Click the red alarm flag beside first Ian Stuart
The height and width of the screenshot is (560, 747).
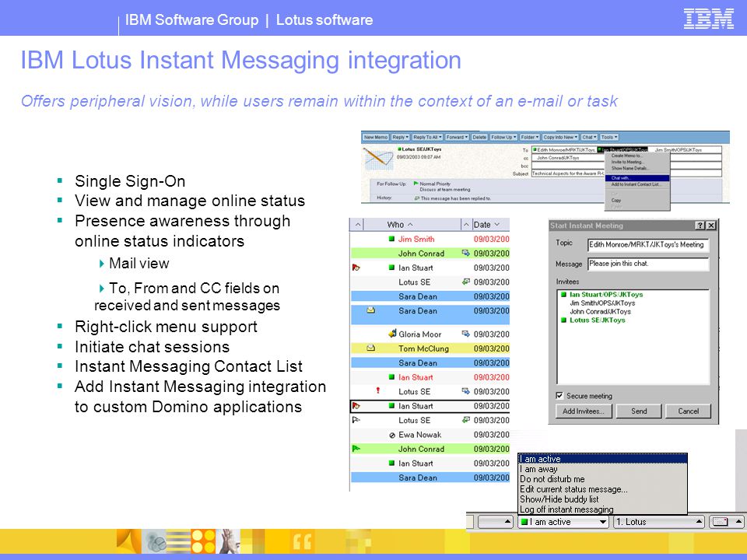tap(356, 268)
